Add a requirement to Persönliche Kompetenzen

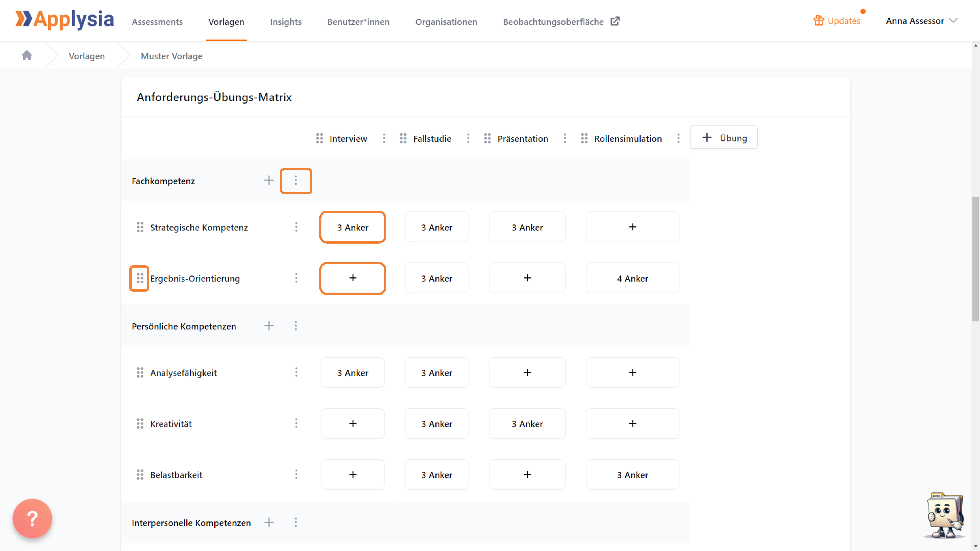coord(269,325)
